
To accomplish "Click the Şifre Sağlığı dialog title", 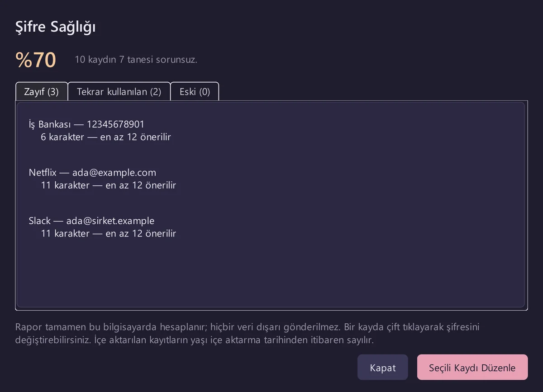I will 55,27.
